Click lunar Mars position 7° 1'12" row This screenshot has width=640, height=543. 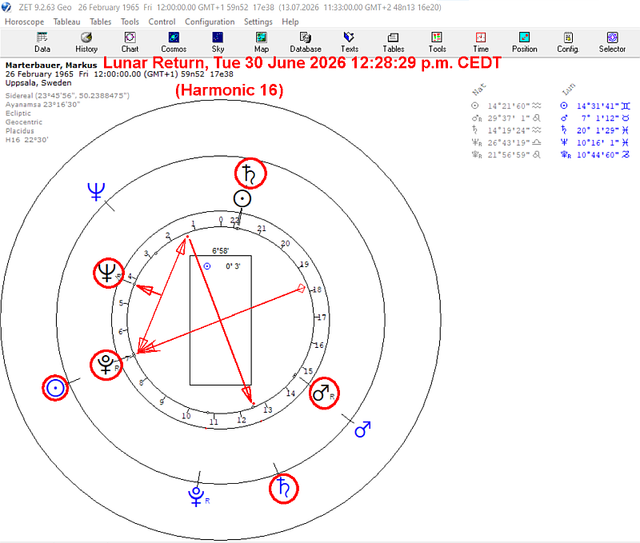tap(595, 118)
